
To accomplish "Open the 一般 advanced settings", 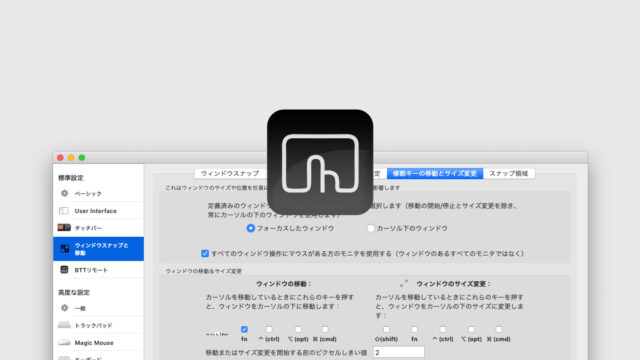I will click(x=98, y=308).
